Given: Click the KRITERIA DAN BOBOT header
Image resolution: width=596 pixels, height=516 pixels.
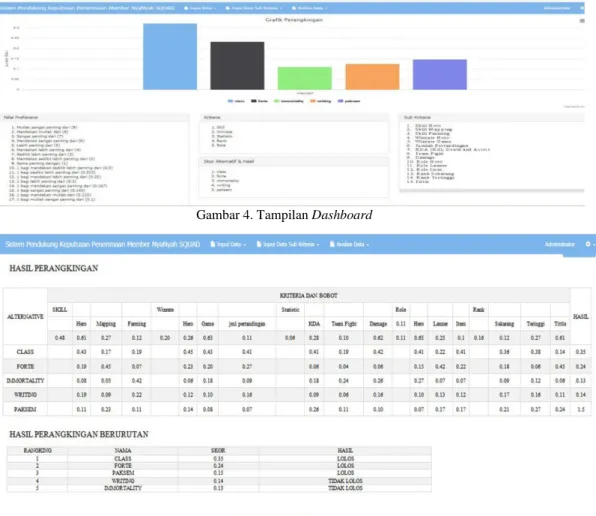Looking at the screenshot, I should 309,295.
